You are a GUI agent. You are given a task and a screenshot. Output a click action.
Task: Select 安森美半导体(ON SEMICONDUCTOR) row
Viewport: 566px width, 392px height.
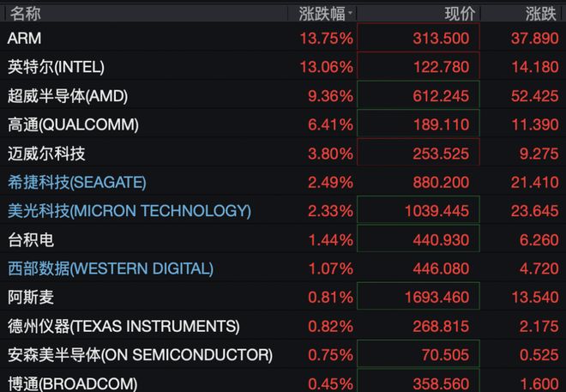[283, 355]
